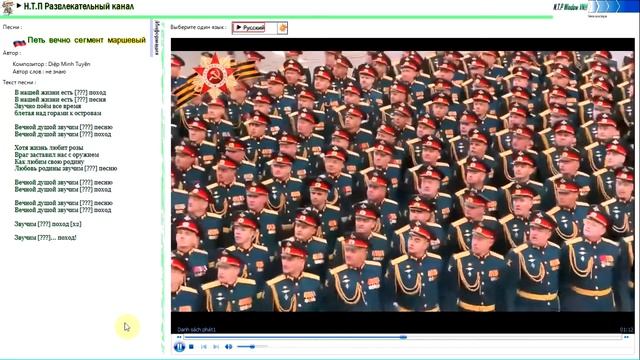Click lyric line 'Враг заставил нас с оружием'
Image resolution: width=640 pixels, height=360 pixels.
[57, 155]
